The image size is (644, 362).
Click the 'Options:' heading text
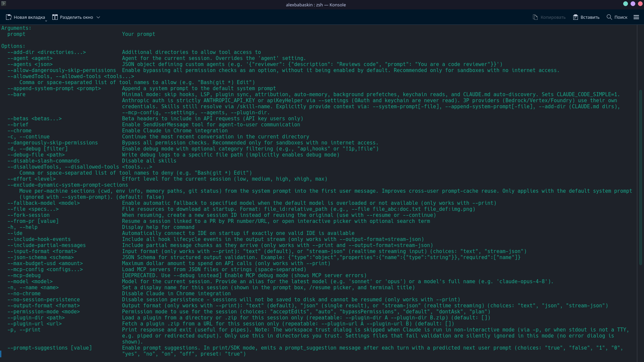click(13, 46)
